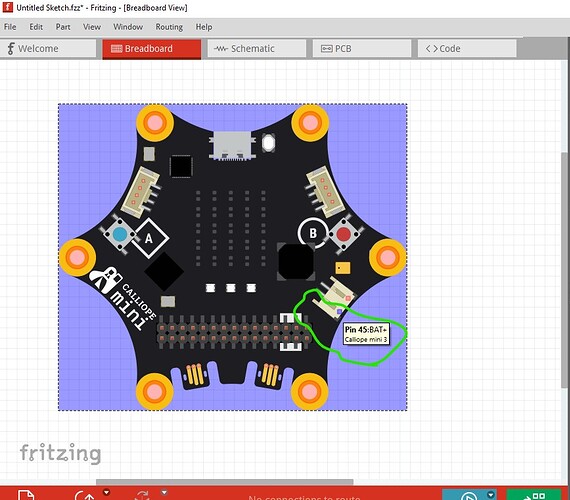Open the Routing menu

(x=169, y=27)
